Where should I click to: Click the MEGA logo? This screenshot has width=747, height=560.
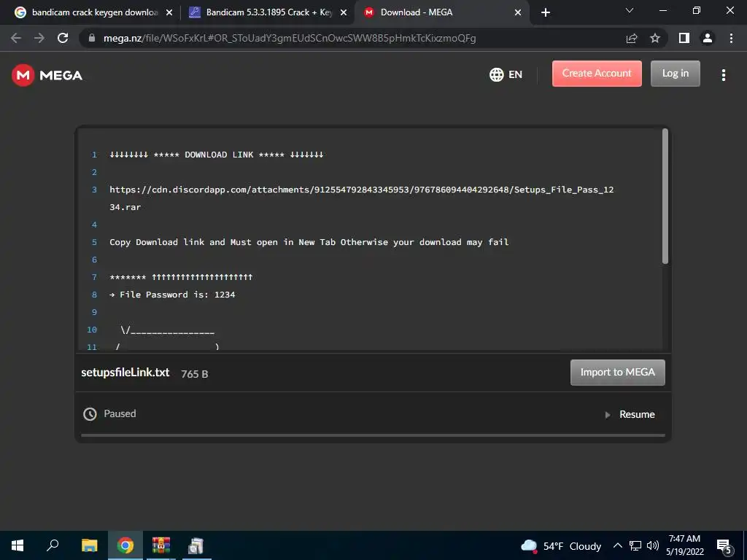(47, 75)
